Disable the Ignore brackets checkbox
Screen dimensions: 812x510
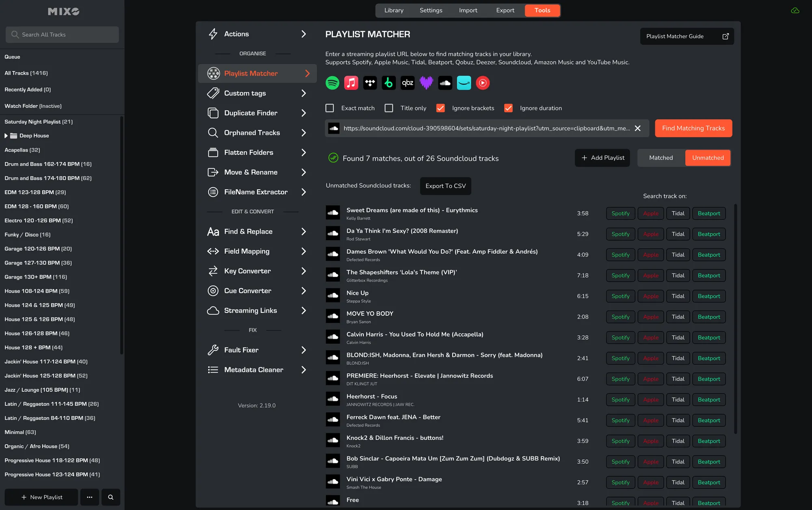pos(441,108)
